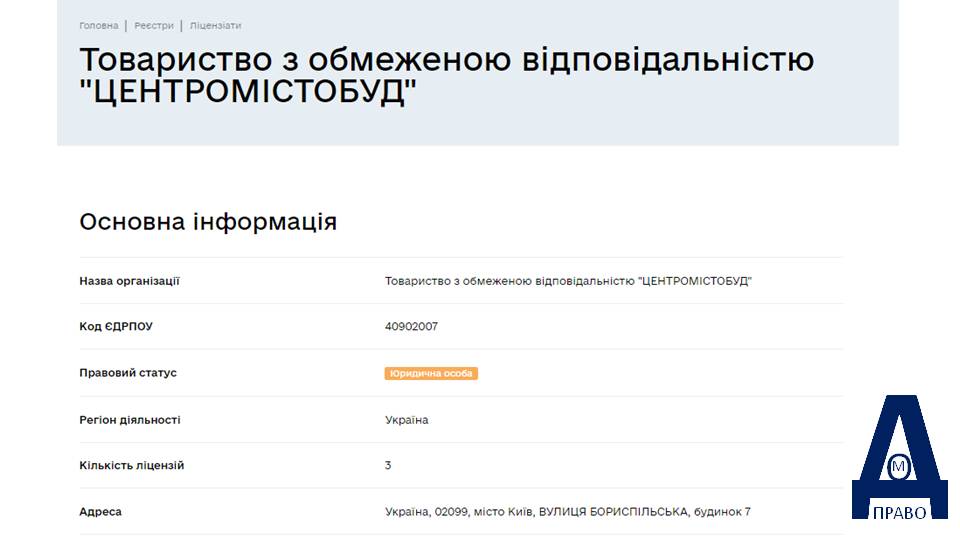Click the ПРАВО text on the logo
The image size is (960, 540).
pyautogui.click(x=899, y=512)
